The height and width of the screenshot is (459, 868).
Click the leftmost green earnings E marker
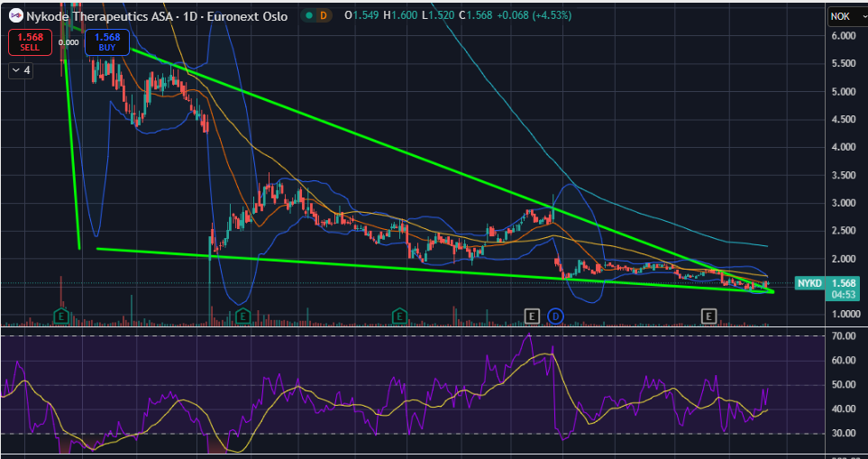pyautogui.click(x=62, y=316)
